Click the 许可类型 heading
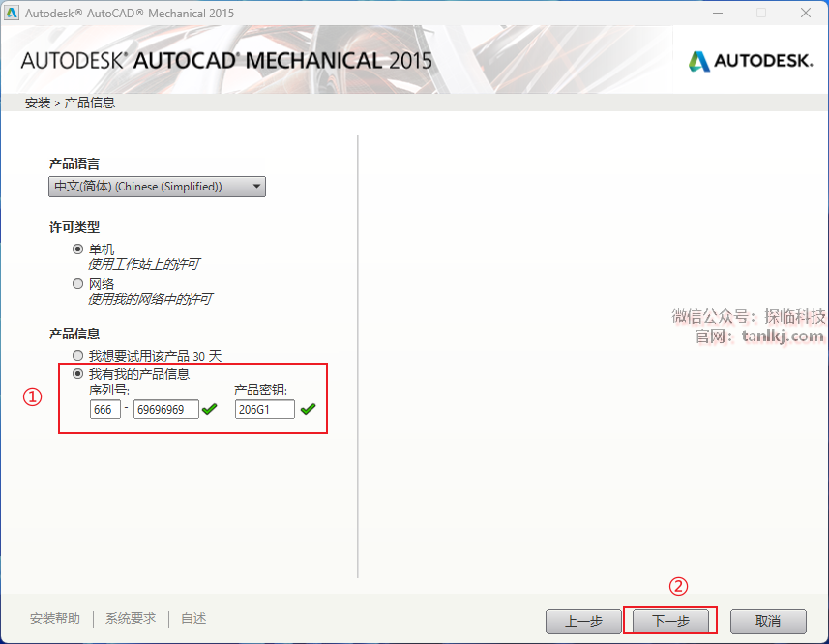 [x=74, y=227]
